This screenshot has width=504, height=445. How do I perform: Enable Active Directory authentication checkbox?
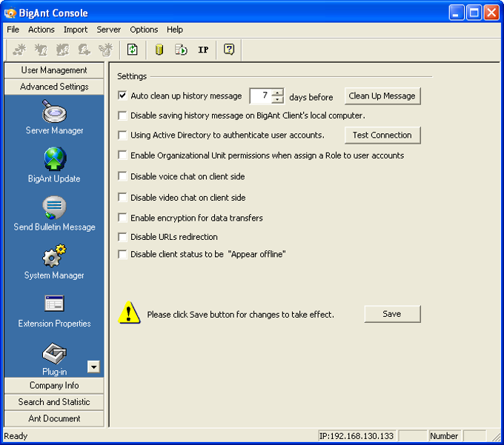(x=122, y=135)
